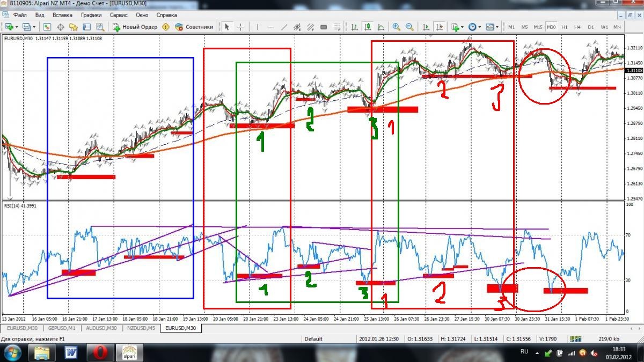The height and width of the screenshot is (362, 644).
Task: Select the H1 timeframe
Action: pos(565,27)
